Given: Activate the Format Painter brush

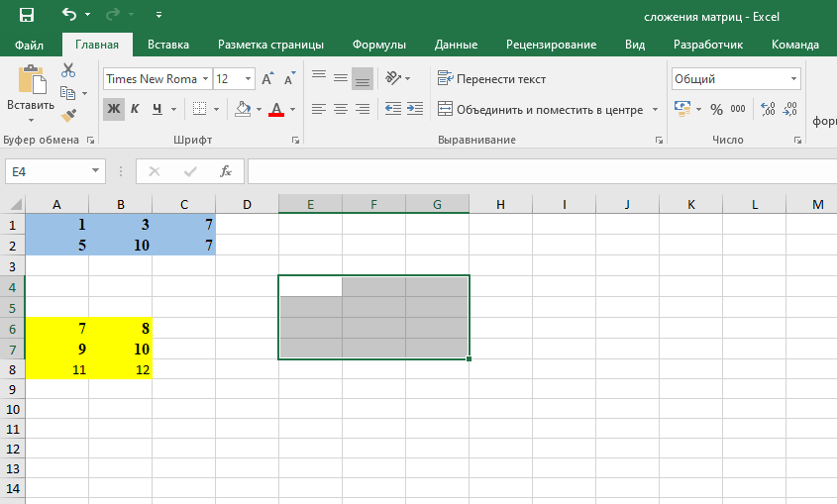Looking at the screenshot, I should tap(68, 115).
